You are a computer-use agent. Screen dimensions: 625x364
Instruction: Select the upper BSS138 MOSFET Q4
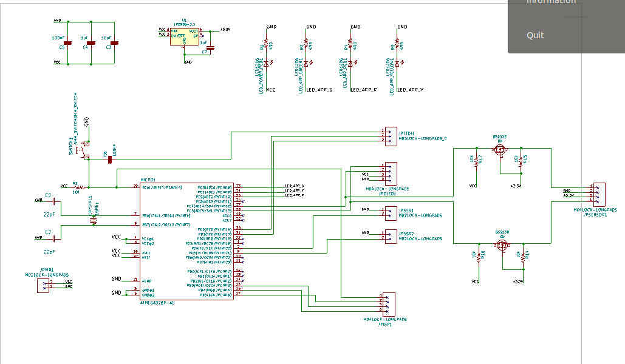point(500,150)
